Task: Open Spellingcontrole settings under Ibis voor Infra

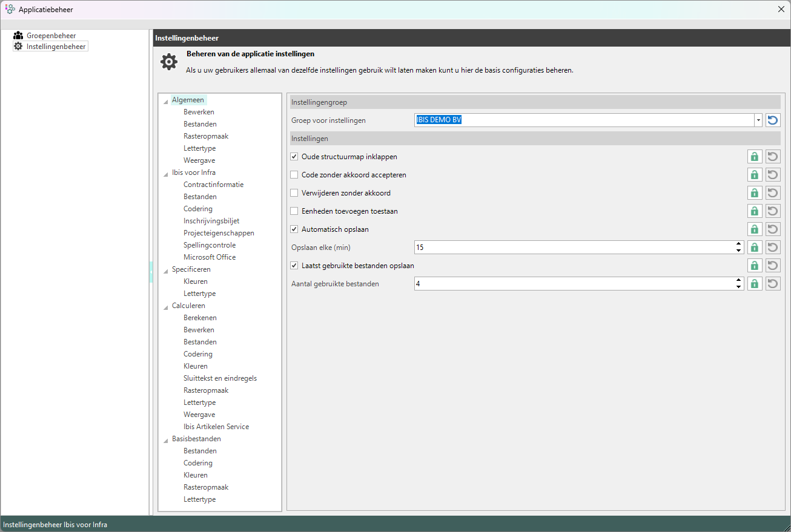Action: pos(210,245)
